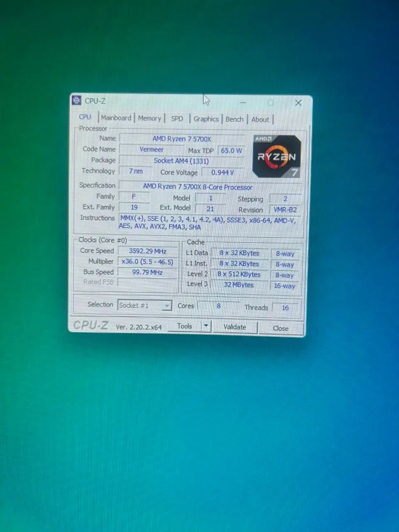Switch to the Mainboard tab
The width and height of the screenshot is (399, 532).
click(x=116, y=118)
